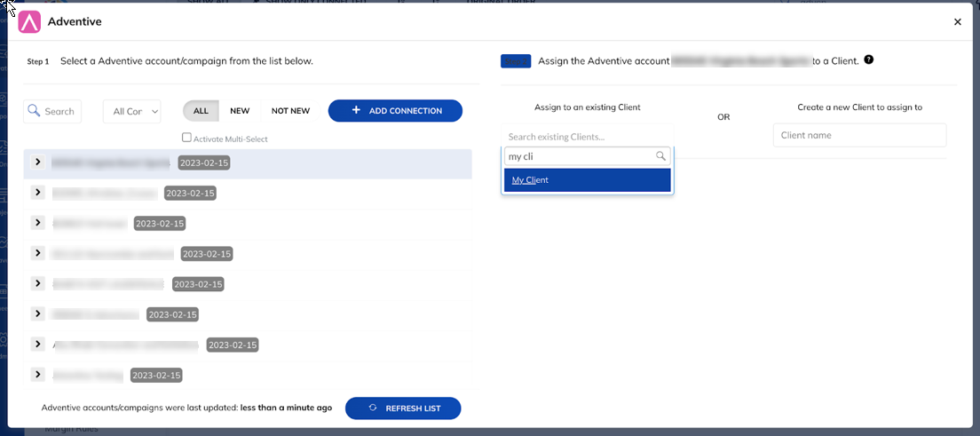This screenshot has height=436, width=980.
Task: Click the REFRESH LIST button
Action: coord(403,408)
